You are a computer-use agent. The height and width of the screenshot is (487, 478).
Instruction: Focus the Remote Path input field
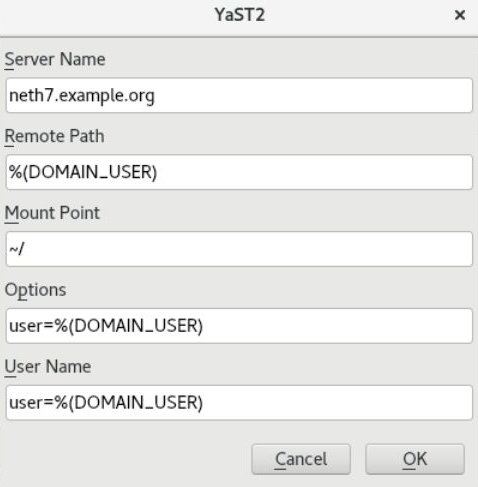(x=239, y=172)
